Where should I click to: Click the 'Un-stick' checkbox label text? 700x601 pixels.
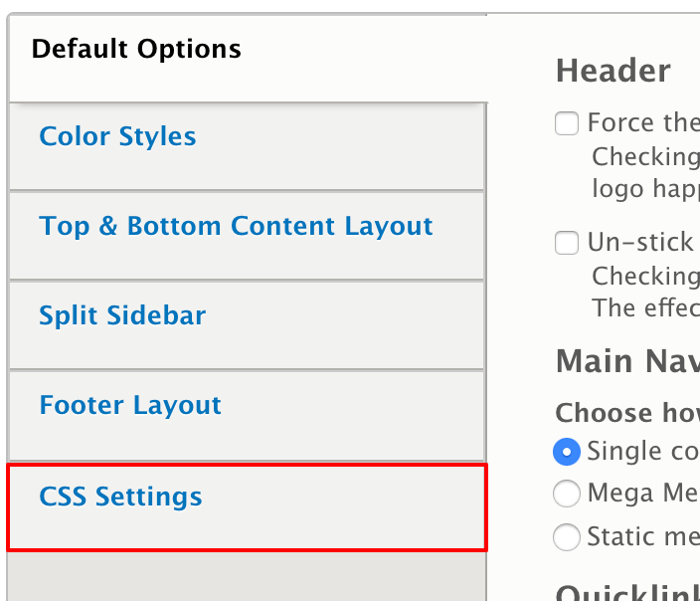click(640, 242)
